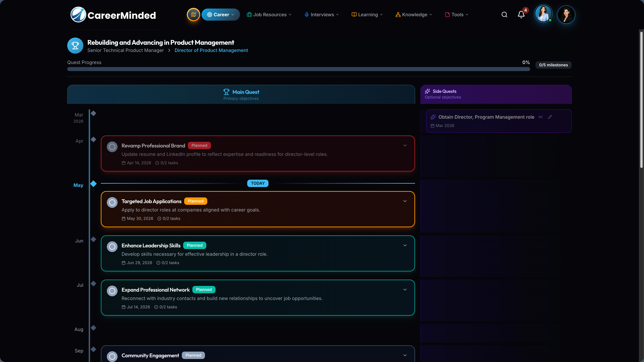Click the link icon on Obtain Director side quest
644x362 pixels.
pyautogui.click(x=541, y=117)
